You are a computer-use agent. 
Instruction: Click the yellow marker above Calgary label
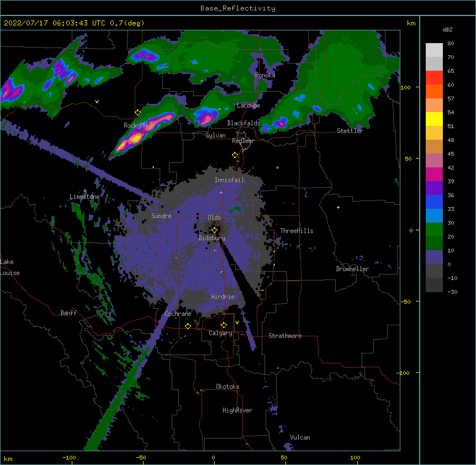pyautogui.click(x=224, y=325)
